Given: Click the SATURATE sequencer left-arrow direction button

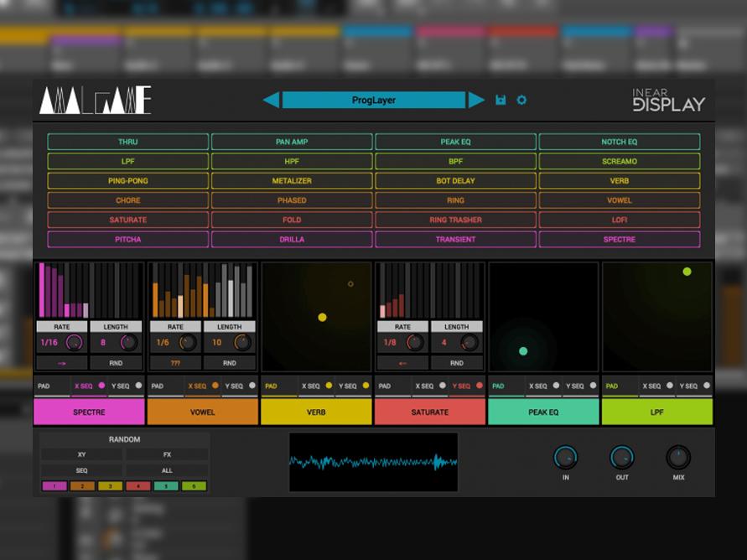Looking at the screenshot, I should pos(402,363).
